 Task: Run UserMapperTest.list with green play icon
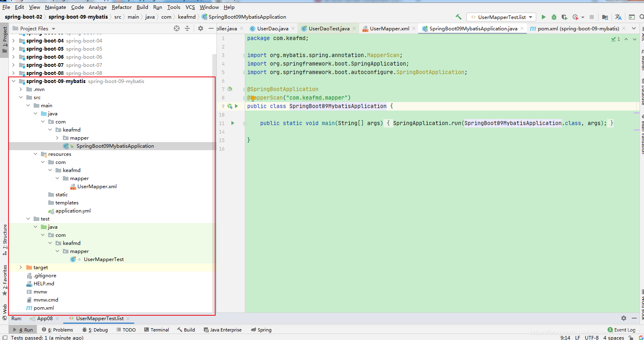[543, 17]
